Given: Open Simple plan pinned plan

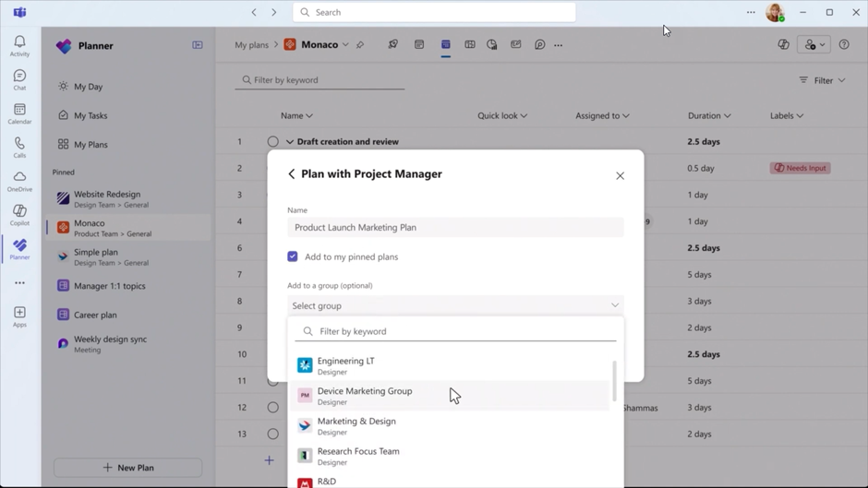Looking at the screenshot, I should (128, 256).
